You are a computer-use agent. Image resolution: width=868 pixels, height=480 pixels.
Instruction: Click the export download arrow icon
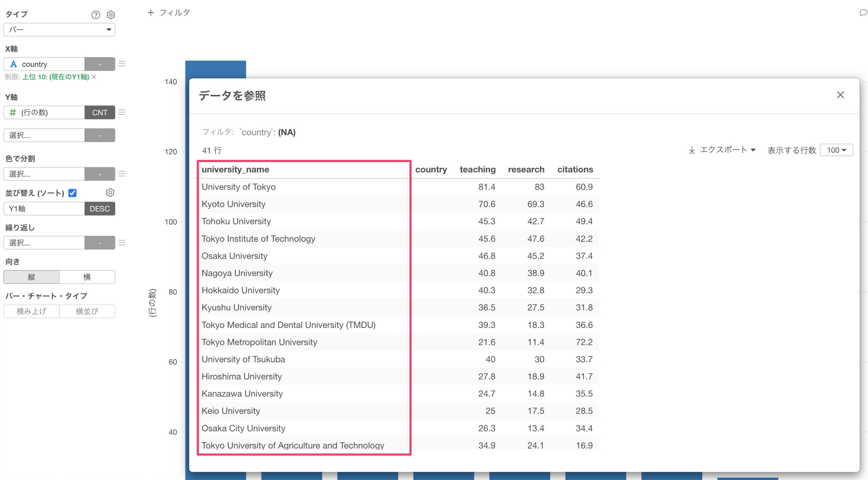click(692, 150)
